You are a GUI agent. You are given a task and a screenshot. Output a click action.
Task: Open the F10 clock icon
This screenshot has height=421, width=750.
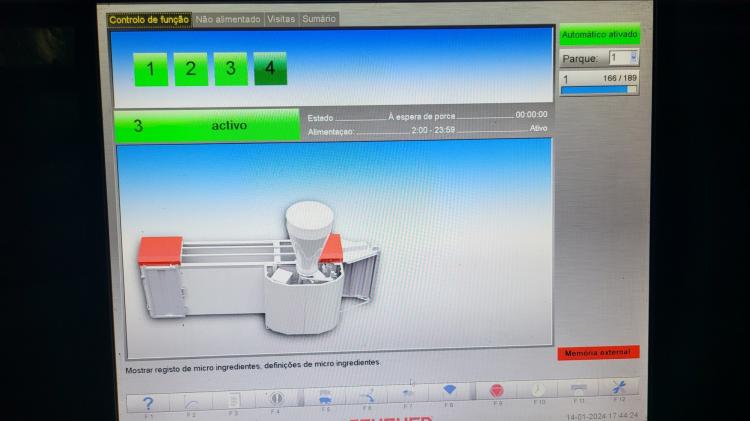tap(539, 391)
